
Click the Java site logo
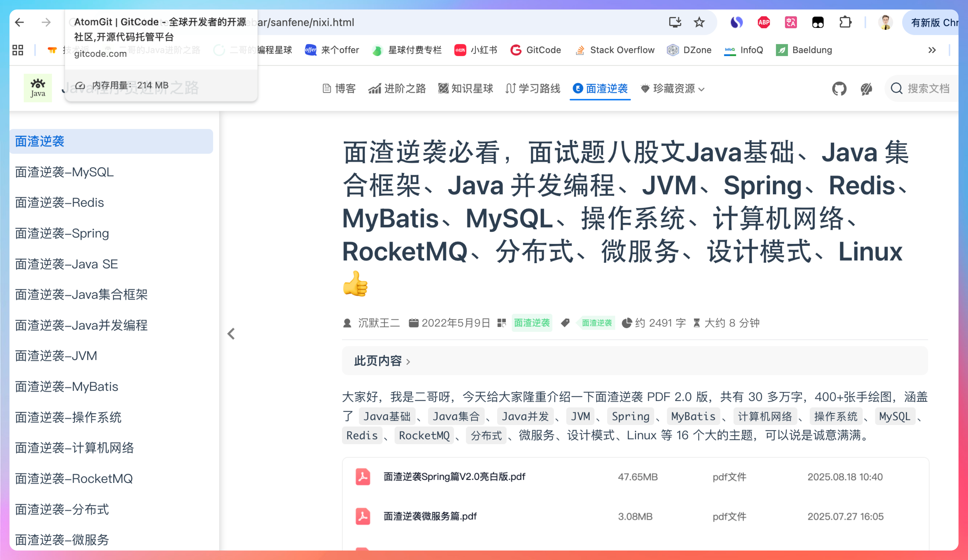pyautogui.click(x=38, y=88)
